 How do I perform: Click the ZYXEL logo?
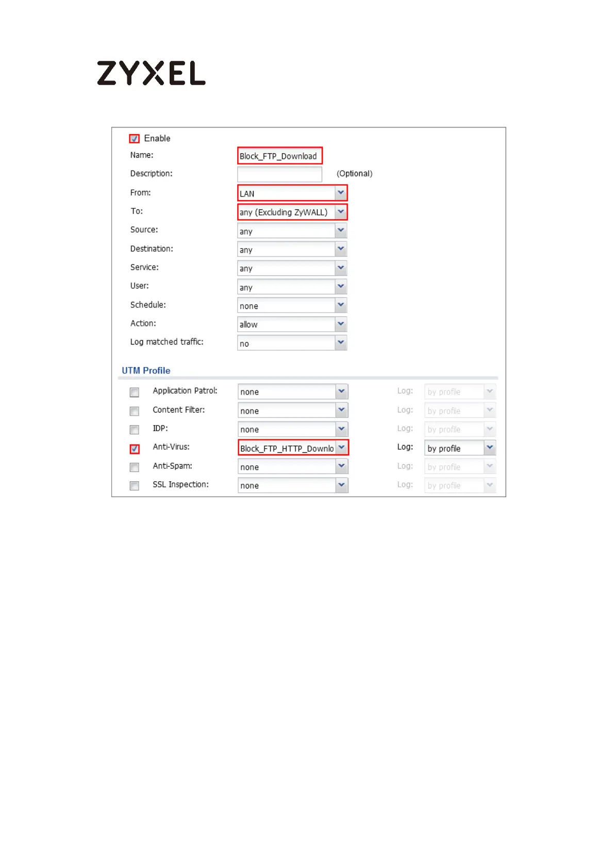coord(151,73)
